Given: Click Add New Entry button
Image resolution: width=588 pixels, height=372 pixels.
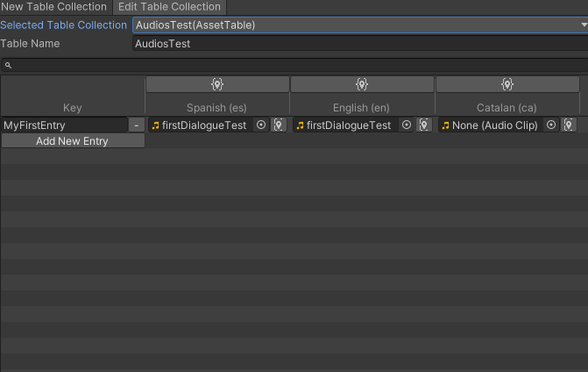Looking at the screenshot, I should [72, 141].
